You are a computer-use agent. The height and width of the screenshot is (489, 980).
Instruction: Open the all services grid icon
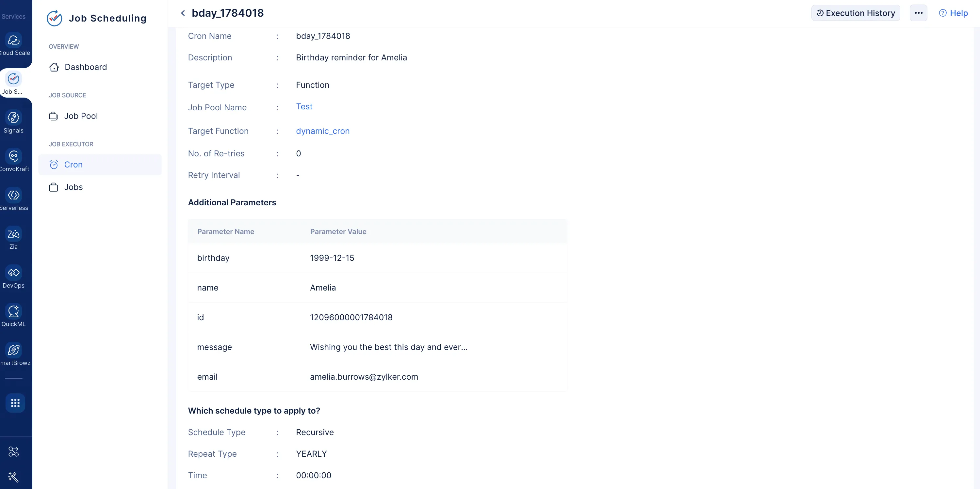[15, 403]
